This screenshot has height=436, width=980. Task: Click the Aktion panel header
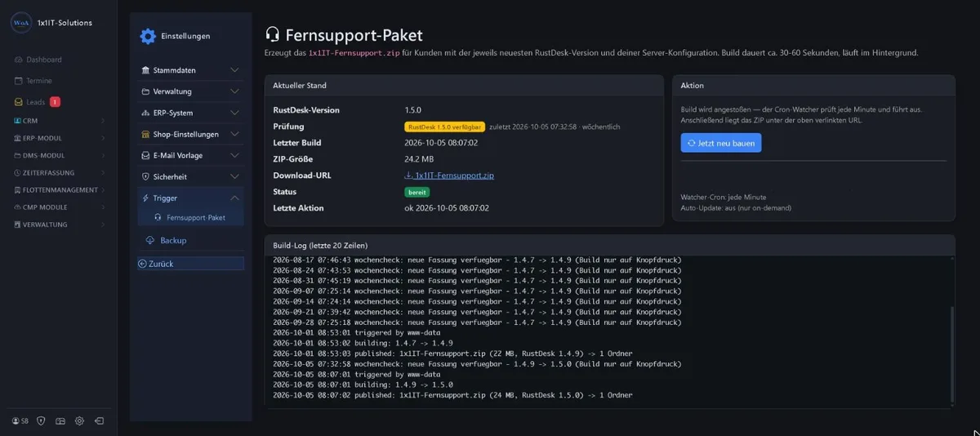click(x=813, y=86)
